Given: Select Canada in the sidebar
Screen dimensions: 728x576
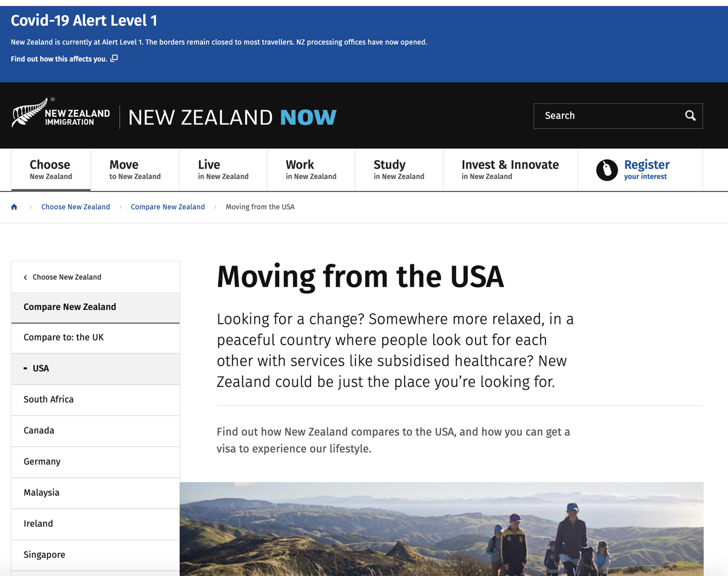Looking at the screenshot, I should (95, 430).
